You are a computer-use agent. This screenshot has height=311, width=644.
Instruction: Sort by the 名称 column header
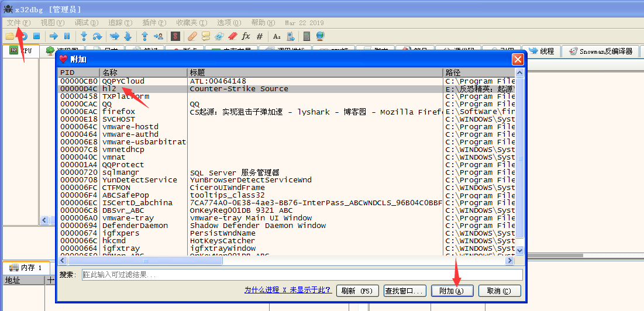pos(143,72)
